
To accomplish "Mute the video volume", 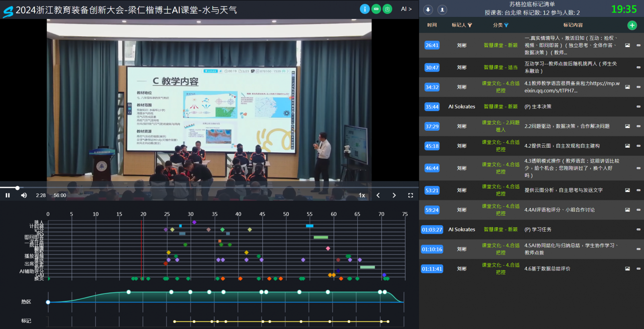I will [24, 195].
